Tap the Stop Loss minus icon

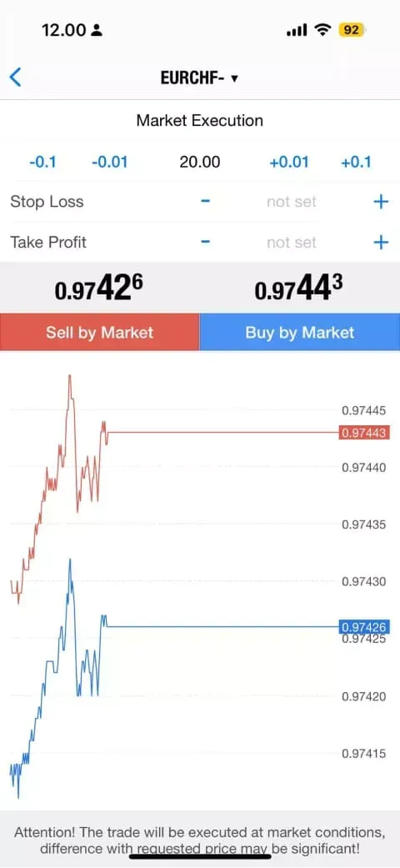[205, 202]
